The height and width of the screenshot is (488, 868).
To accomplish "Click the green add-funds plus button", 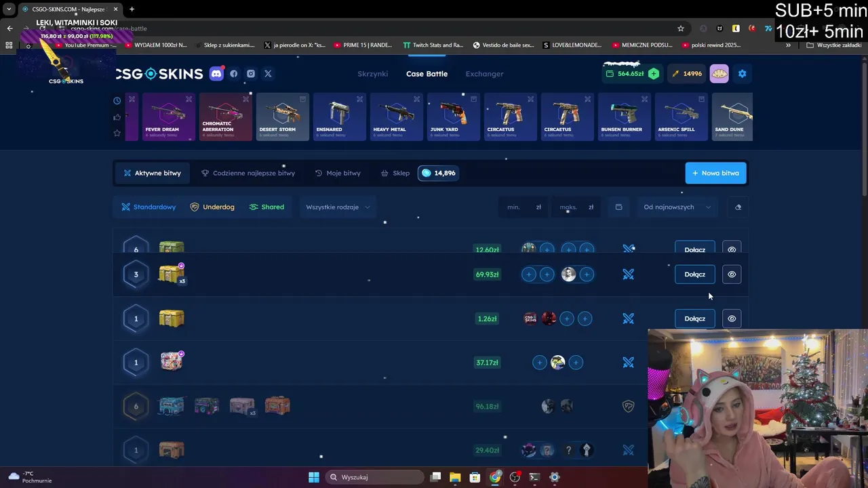I will point(654,74).
